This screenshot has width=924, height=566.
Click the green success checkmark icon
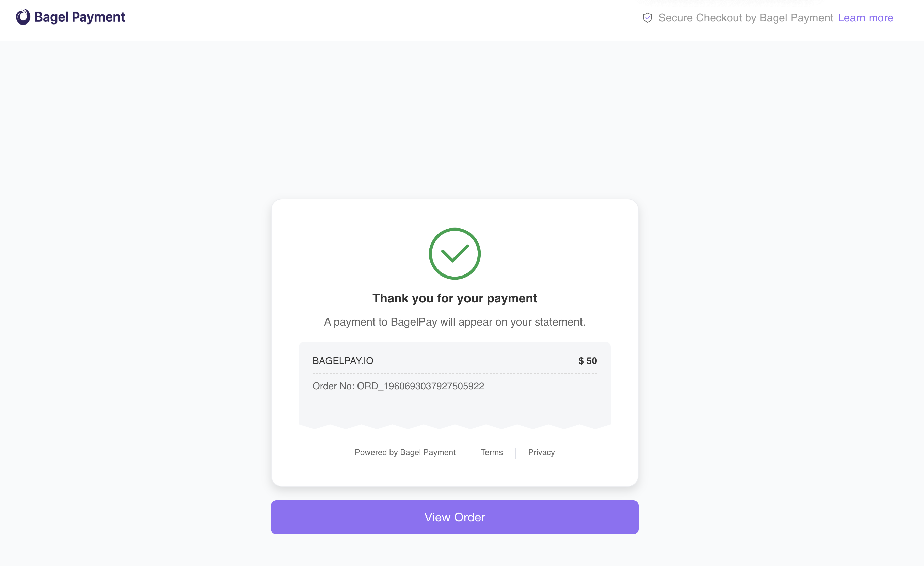point(455,254)
